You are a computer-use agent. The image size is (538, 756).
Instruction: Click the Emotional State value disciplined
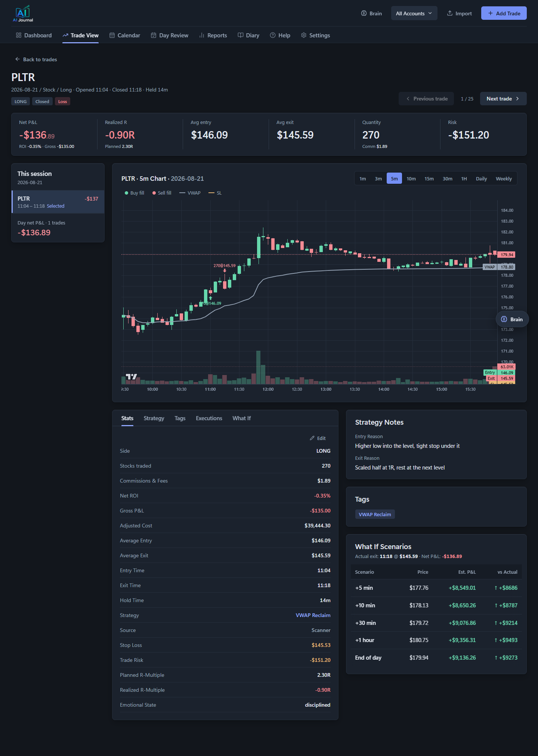(318, 705)
